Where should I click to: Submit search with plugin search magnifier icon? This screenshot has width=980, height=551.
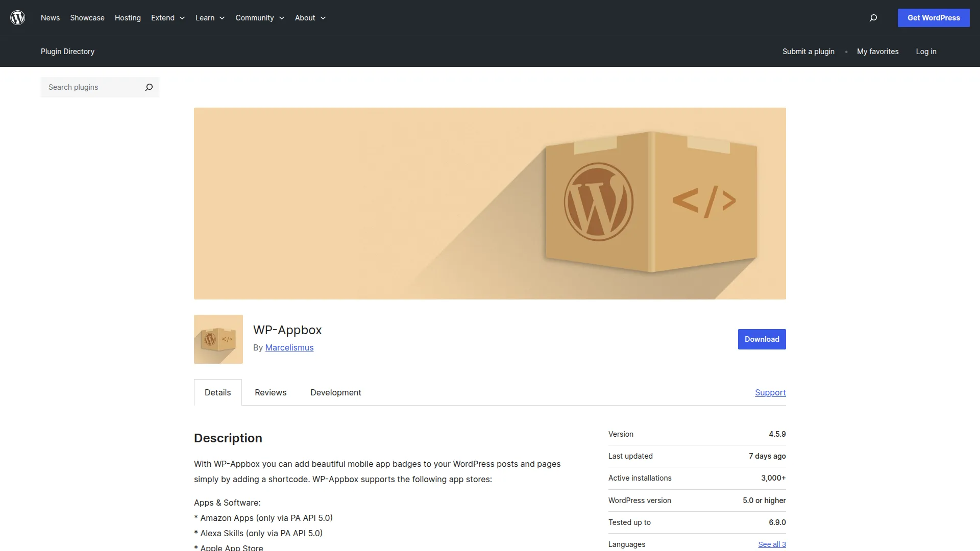[x=149, y=87]
